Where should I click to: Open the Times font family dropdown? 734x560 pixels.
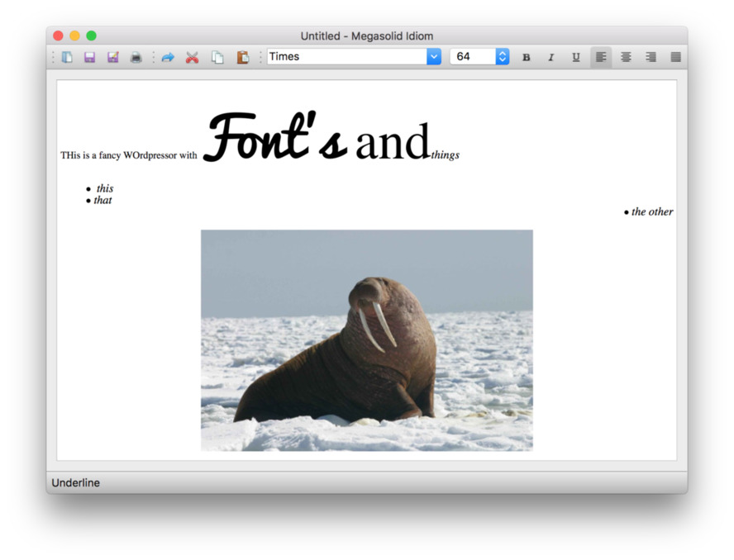coord(433,56)
